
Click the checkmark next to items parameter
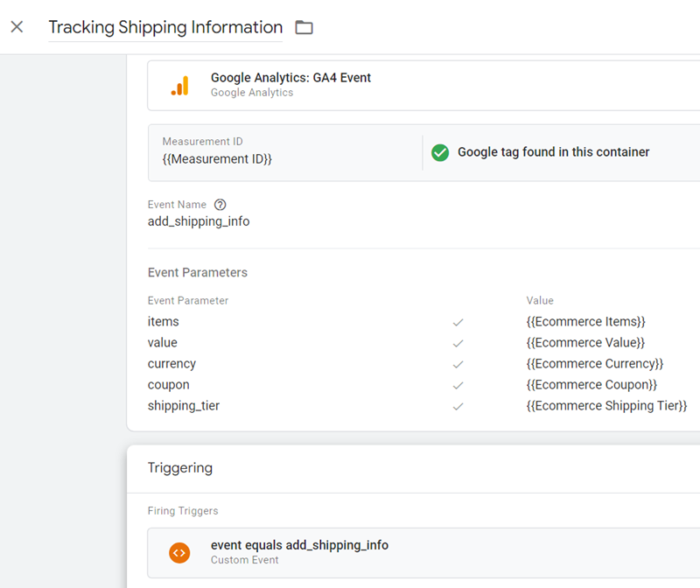(458, 322)
